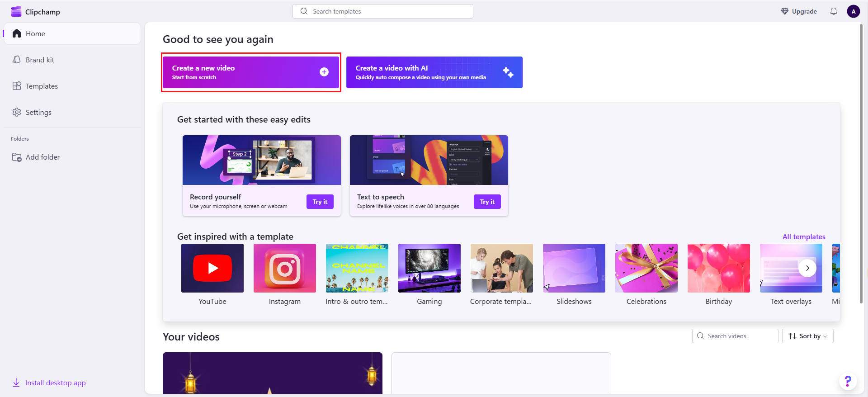Open the help question mark button
The image size is (868, 397).
point(848,381)
